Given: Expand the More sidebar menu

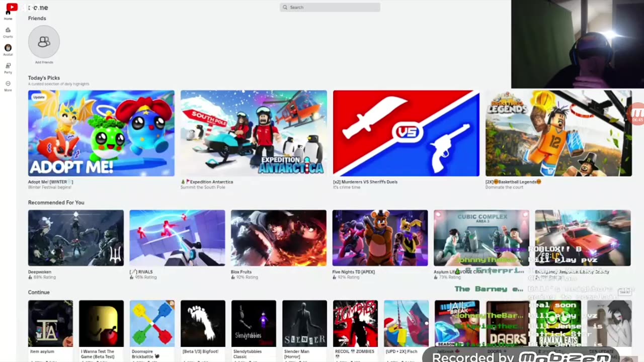Looking at the screenshot, I should 8,85.
